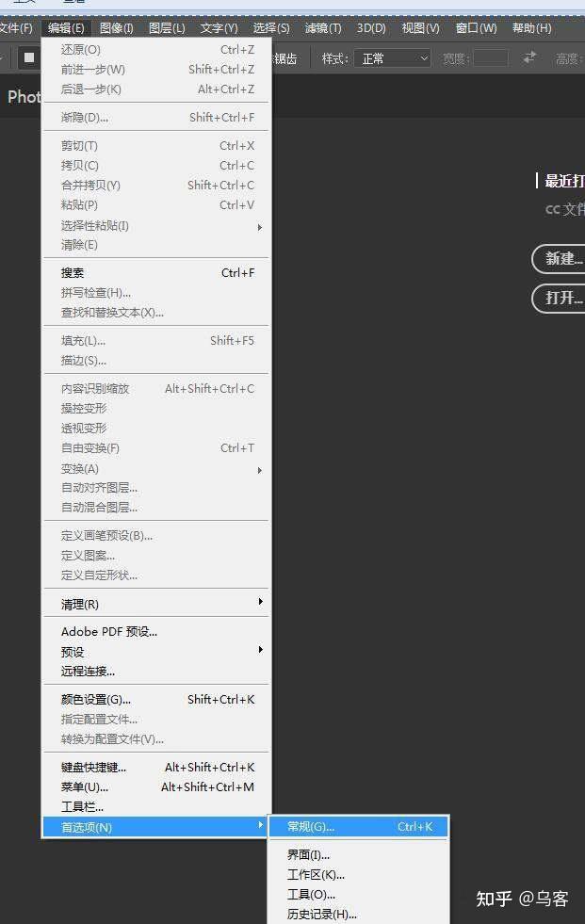Screen dimensions: 585x924
Task: Open the 文件(F) menu
Action: 16,27
